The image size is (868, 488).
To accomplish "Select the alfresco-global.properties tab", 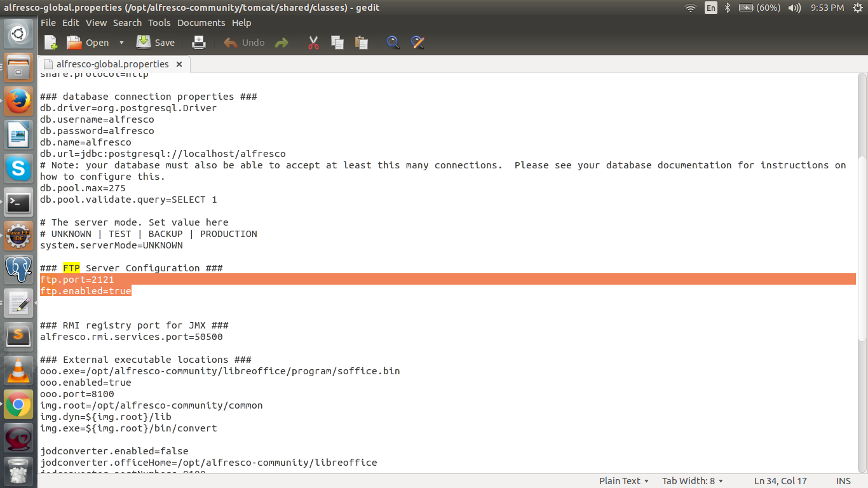I will 112,64.
